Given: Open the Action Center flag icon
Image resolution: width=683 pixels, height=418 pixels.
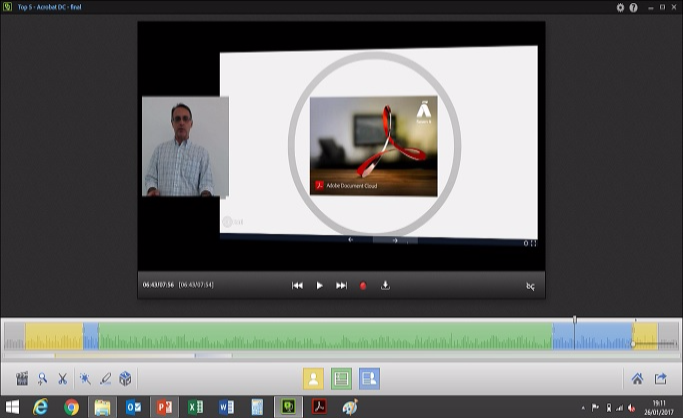Looking at the screenshot, I should coord(595,408).
